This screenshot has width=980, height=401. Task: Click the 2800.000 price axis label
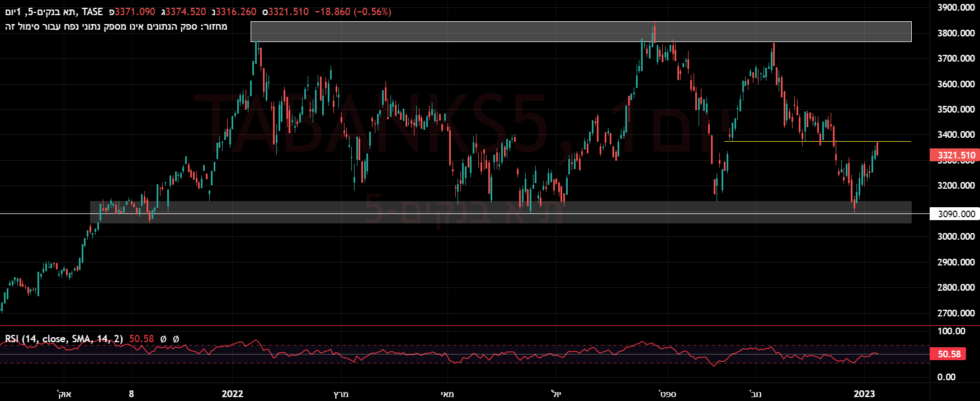tap(956, 287)
